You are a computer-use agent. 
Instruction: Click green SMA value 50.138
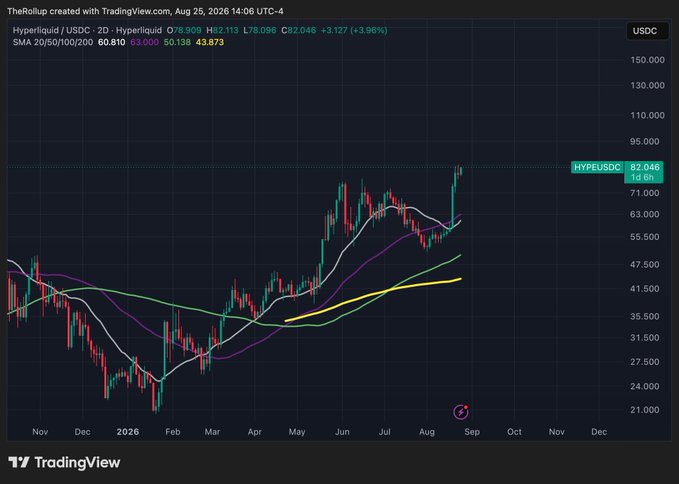click(177, 42)
